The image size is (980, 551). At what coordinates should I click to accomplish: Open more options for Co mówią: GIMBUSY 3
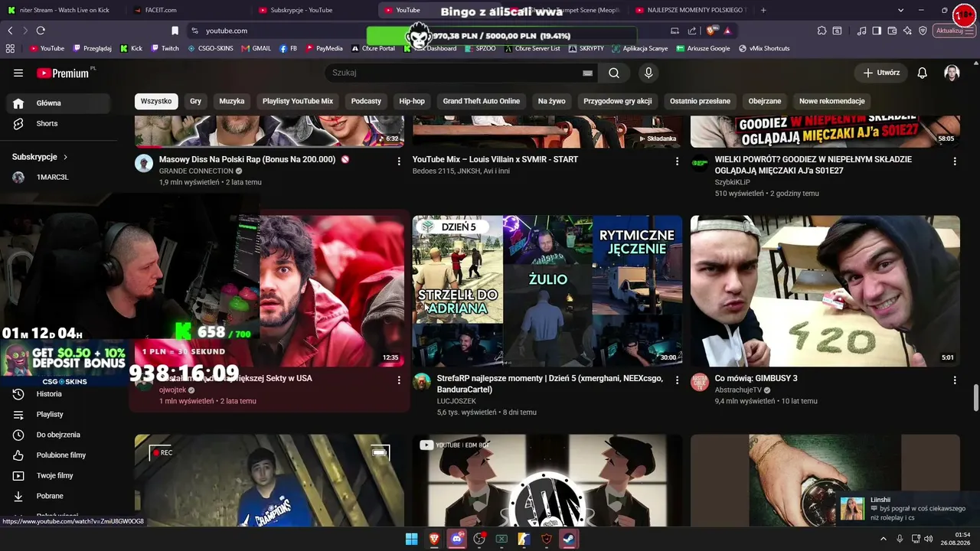coord(955,380)
